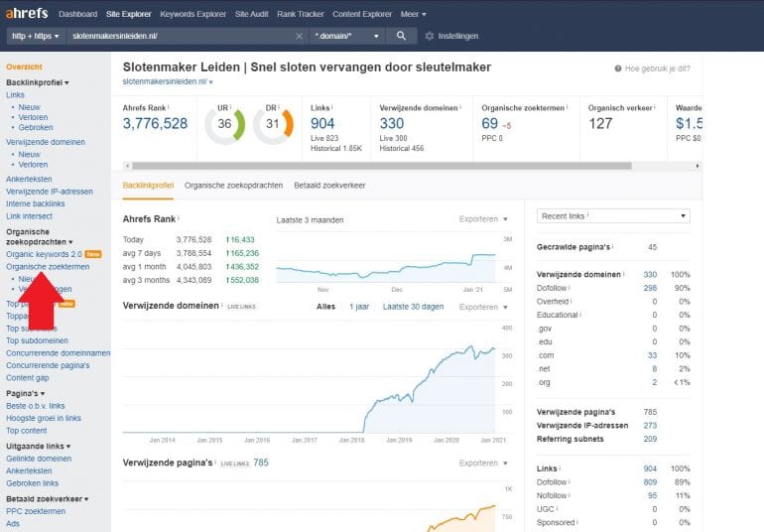Click the ahrefs logo
The height and width of the screenshot is (532, 764).
pos(27,13)
